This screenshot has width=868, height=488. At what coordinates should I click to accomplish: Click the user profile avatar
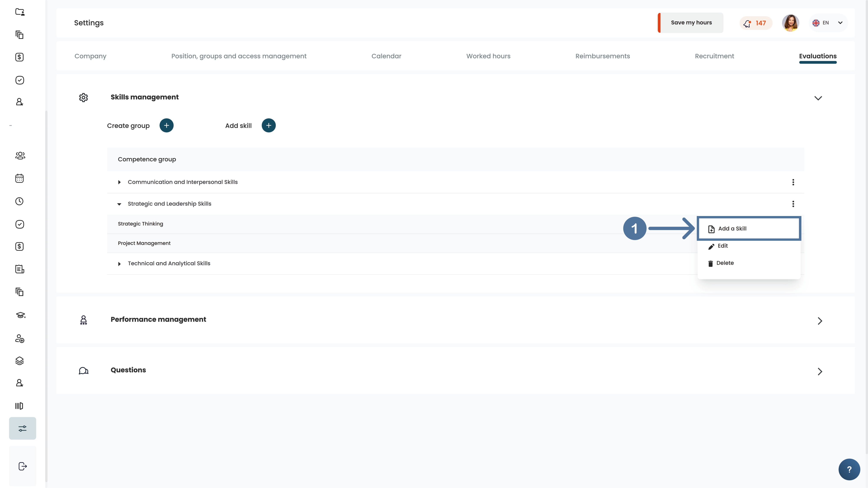[x=791, y=23]
